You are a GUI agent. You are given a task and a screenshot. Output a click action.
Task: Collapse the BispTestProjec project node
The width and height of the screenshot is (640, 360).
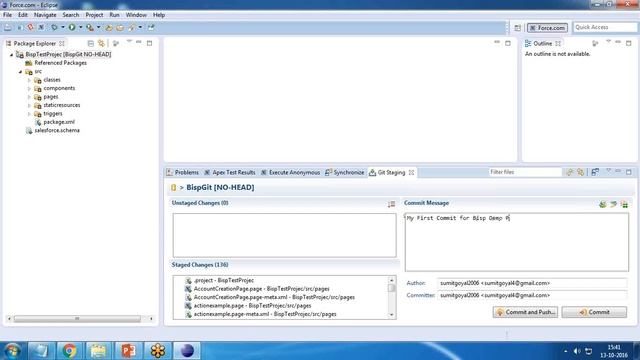[11, 54]
